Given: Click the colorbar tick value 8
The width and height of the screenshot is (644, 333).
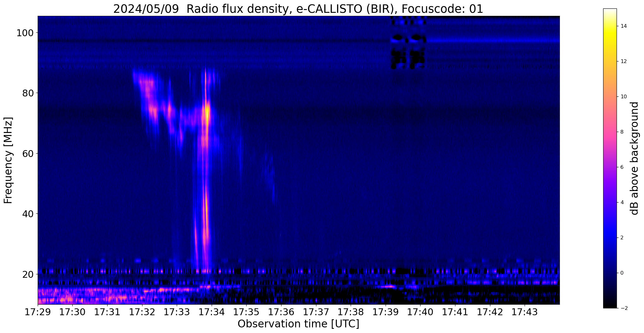Looking at the screenshot, I should tap(622, 132).
